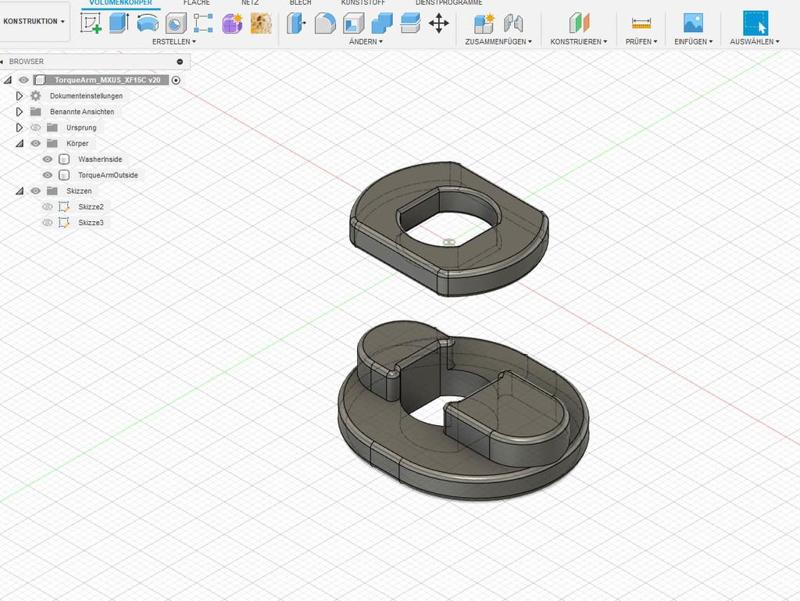Expand the Dokumenteinstellungen node
The image size is (800, 601).
[19, 96]
